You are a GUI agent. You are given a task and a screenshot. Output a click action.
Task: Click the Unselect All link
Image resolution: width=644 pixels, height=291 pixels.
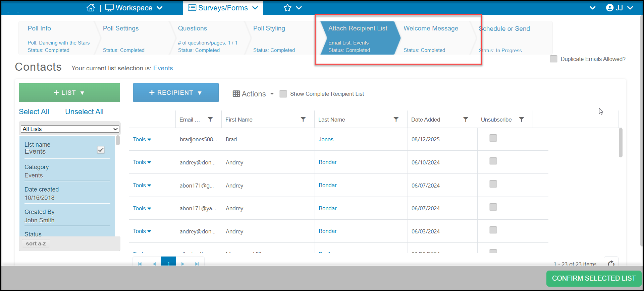coord(84,112)
